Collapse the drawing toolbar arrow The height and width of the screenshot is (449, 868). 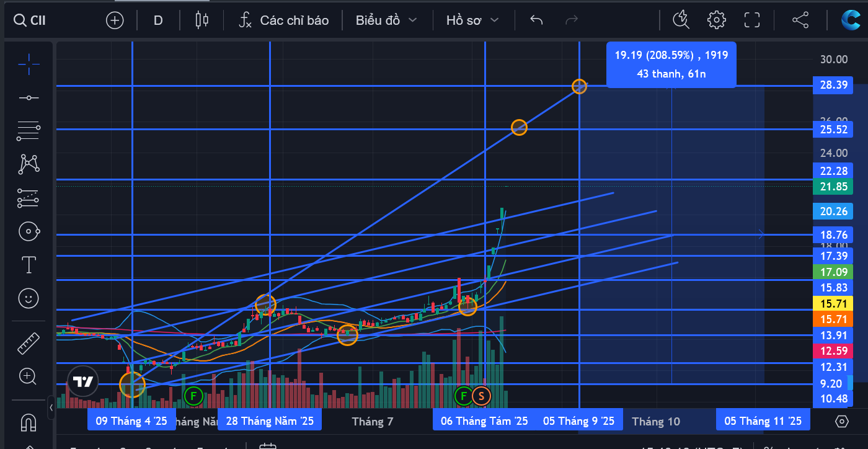[51, 408]
